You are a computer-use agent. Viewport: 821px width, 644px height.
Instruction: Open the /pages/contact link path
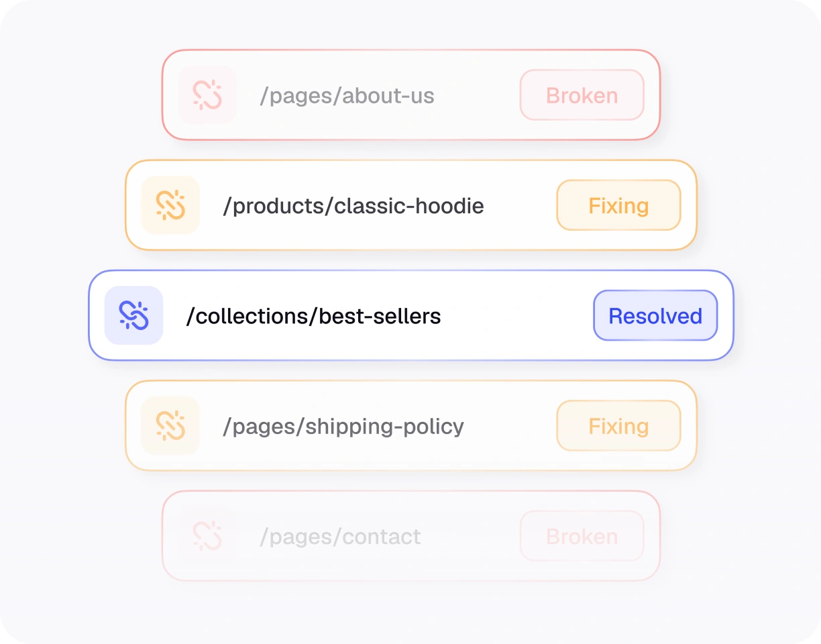pos(340,537)
